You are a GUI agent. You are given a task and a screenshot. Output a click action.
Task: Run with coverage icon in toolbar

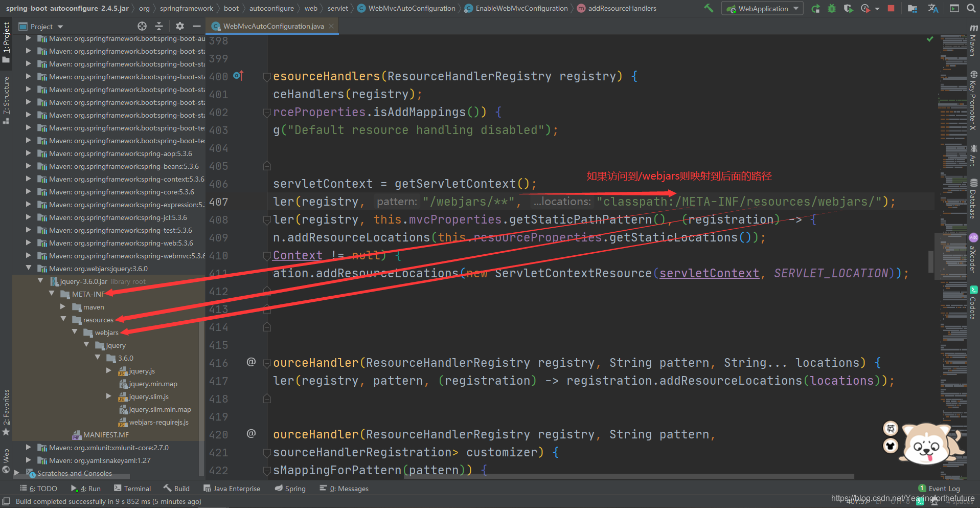(848, 9)
